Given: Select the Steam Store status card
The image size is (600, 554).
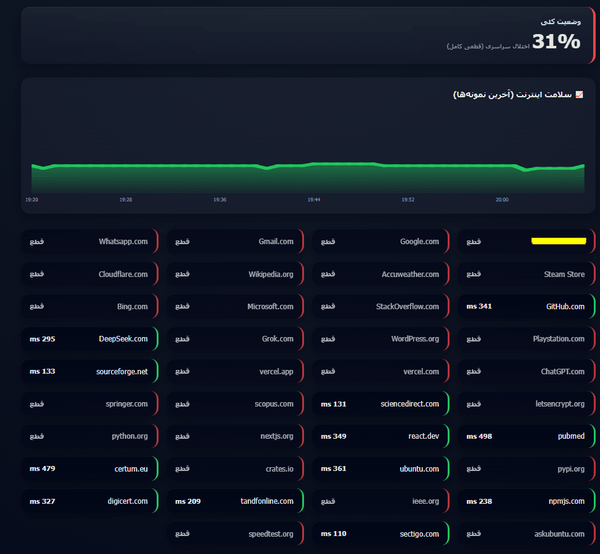Looking at the screenshot, I should pyautogui.click(x=527, y=274).
